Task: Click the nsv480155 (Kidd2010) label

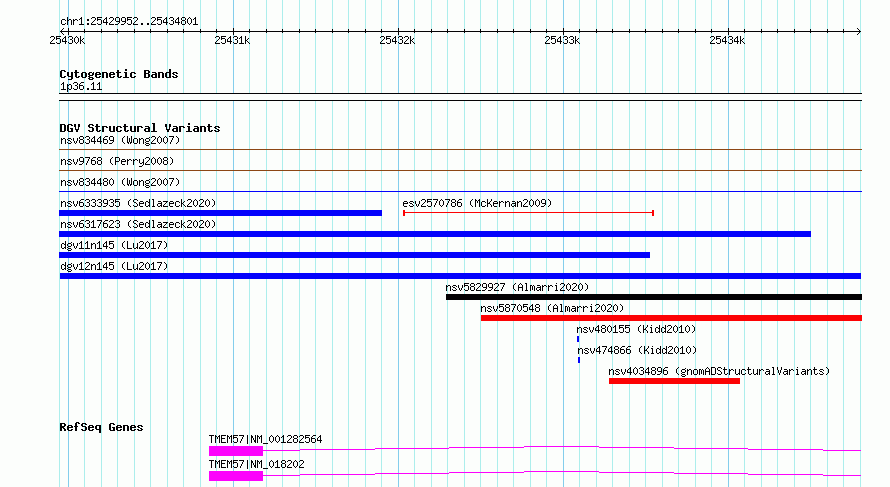Action: 636,329
